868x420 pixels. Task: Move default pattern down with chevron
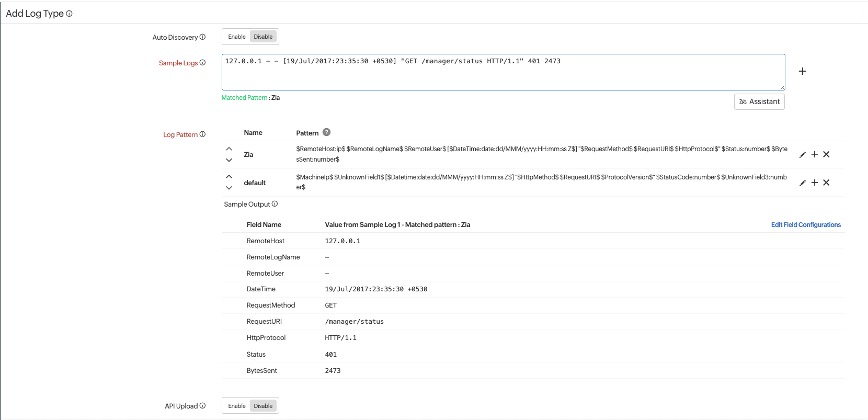pyautogui.click(x=229, y=188)
